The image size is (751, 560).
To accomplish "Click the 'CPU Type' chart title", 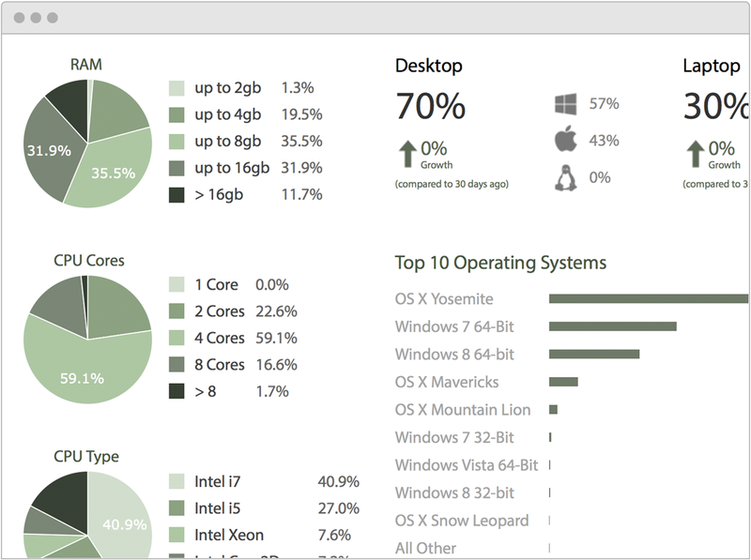I will pos(86,456).
